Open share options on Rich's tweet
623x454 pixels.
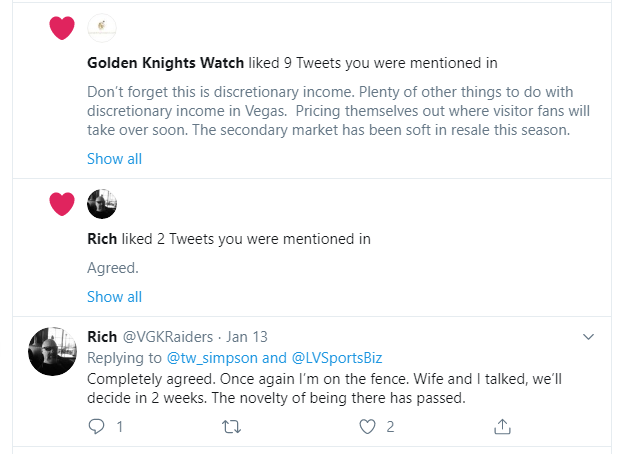click(503, 427)
